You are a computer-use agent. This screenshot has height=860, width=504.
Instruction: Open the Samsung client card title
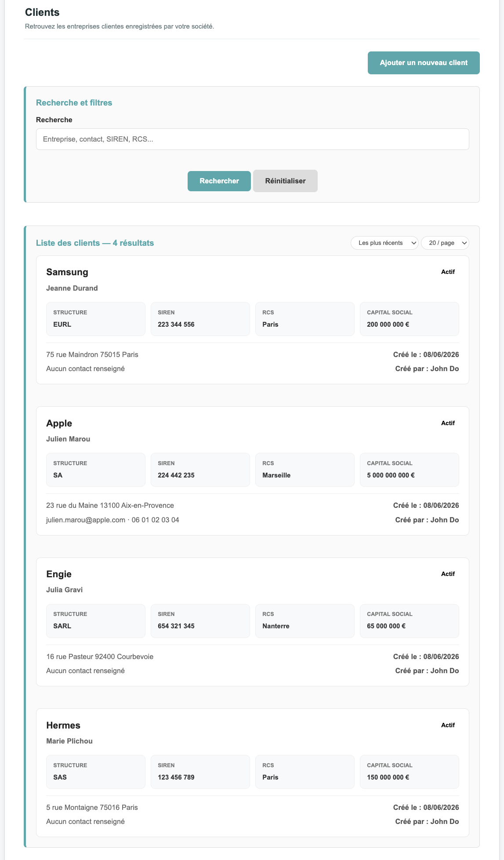point(67,272)
